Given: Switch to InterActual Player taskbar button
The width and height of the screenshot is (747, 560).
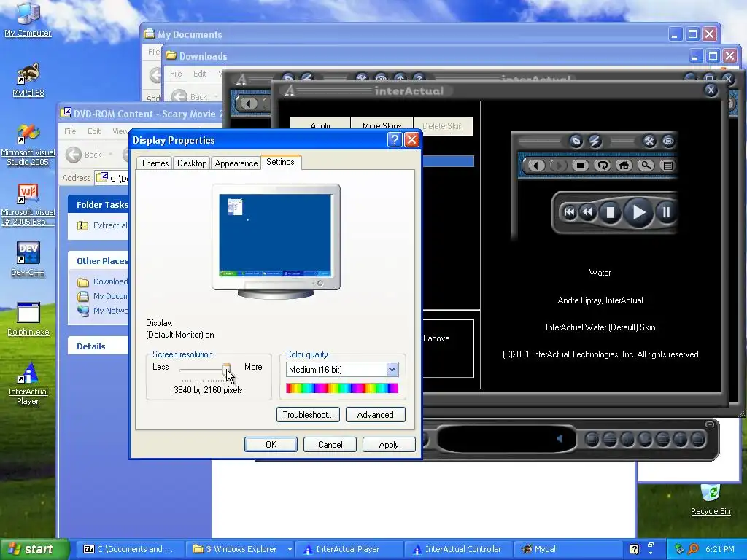Looking at the screenshot, I should 349,549.
